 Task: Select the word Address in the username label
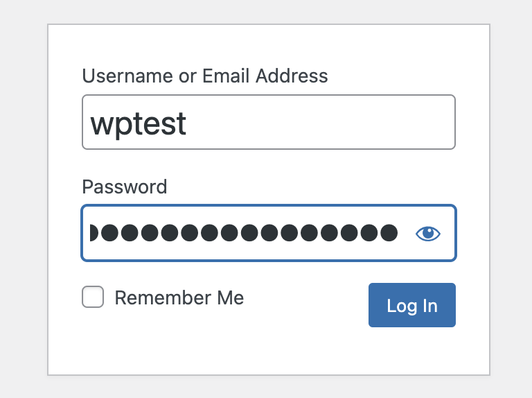pyautogui.click(x=292, y=76)
